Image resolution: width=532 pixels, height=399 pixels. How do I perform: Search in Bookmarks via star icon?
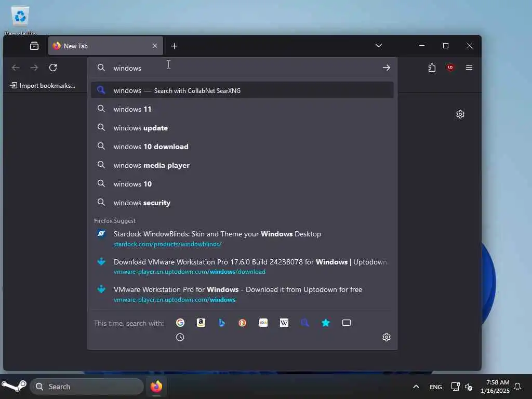(x=325, y=323)
